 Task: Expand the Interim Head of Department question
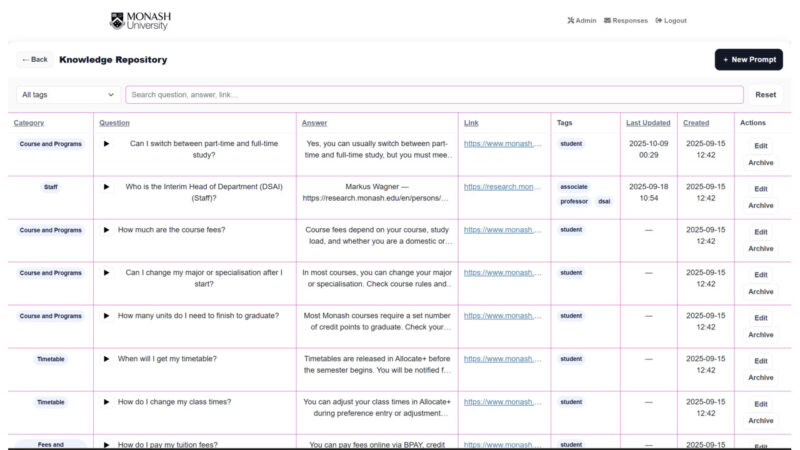(x=107, y=187)
